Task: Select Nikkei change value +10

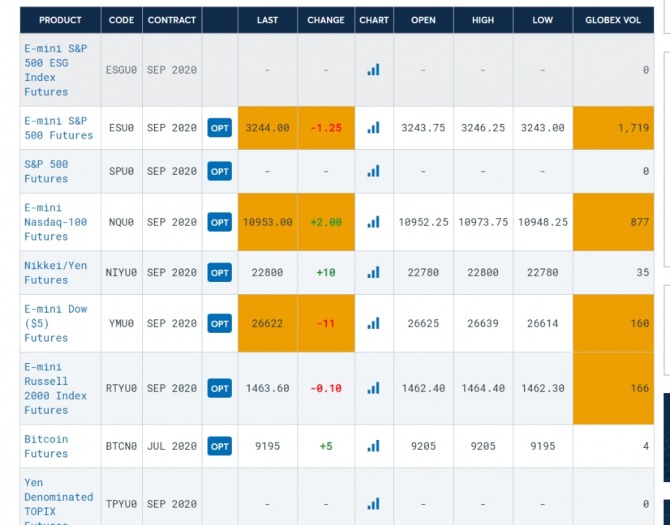Action: (x=326, y=273)
